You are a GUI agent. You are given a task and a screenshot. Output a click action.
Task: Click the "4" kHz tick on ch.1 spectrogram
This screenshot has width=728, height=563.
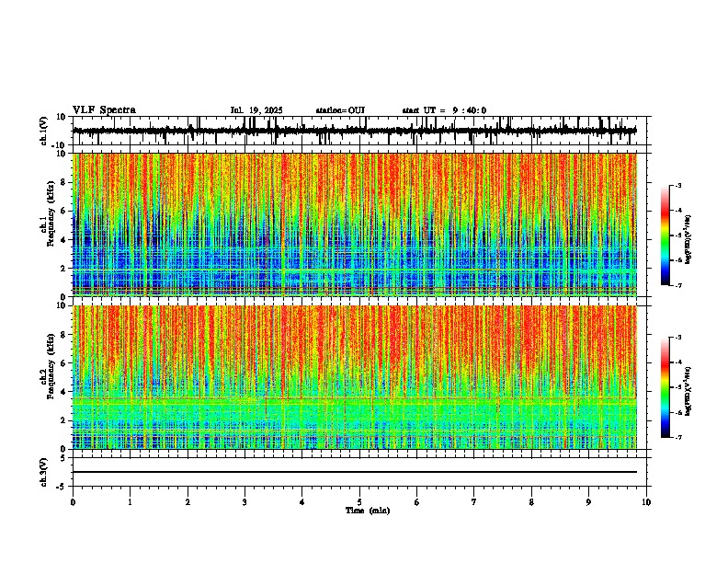63,240
